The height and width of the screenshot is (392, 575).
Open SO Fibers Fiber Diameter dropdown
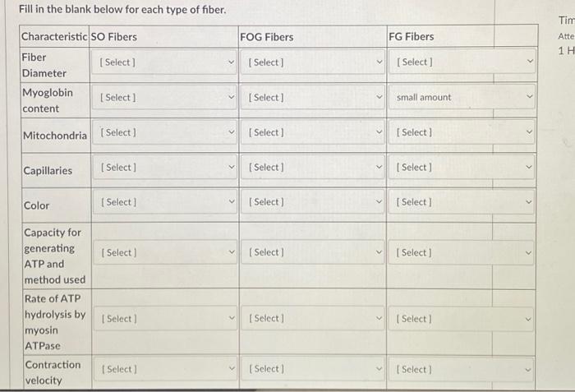(164, 62)
